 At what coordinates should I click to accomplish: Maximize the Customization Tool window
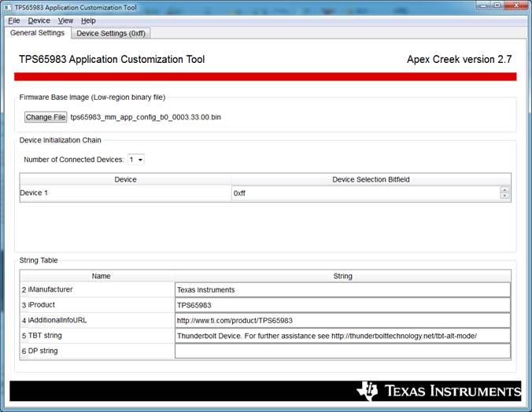point(497,5)
